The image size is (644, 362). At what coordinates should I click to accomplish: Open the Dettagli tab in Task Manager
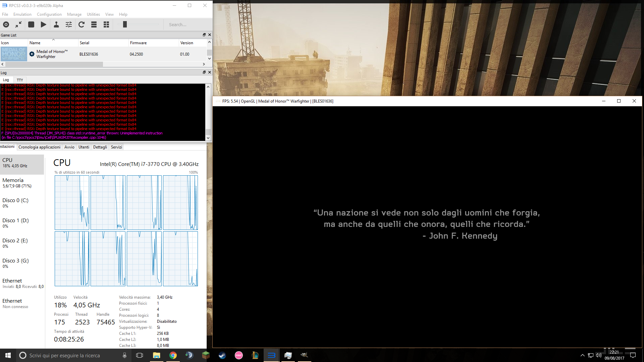tap(100, 147)
